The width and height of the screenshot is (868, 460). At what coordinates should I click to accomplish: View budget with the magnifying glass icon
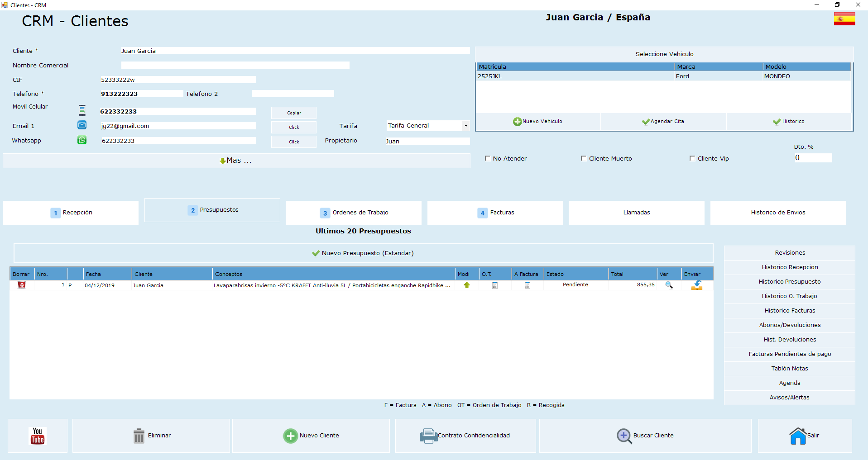669,285
